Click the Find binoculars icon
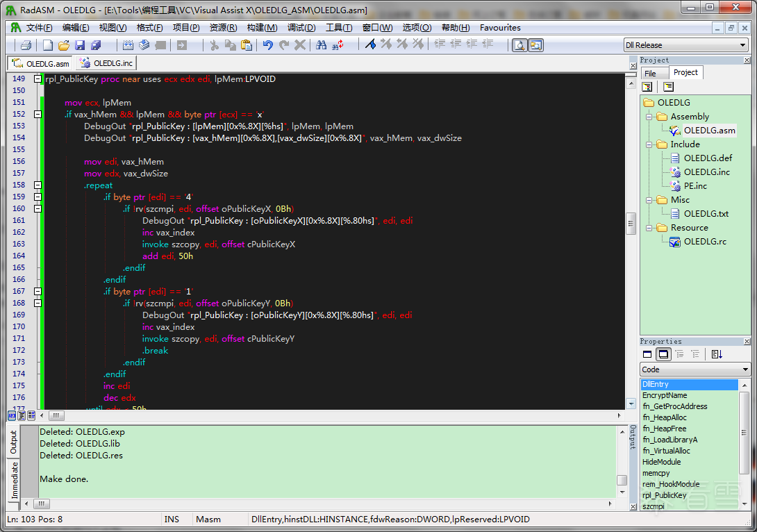The image size is (757, 532). (x=321, y=45)
